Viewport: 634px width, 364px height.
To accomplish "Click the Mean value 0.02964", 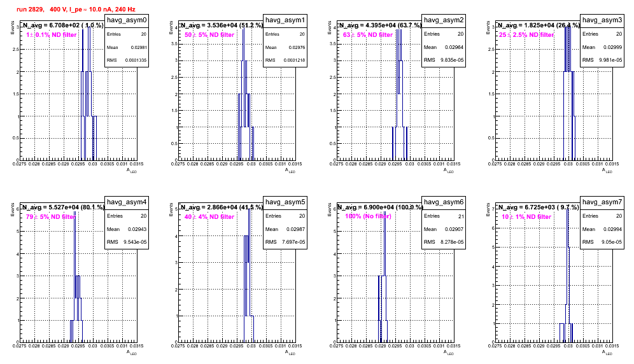I will click(454, 47).
